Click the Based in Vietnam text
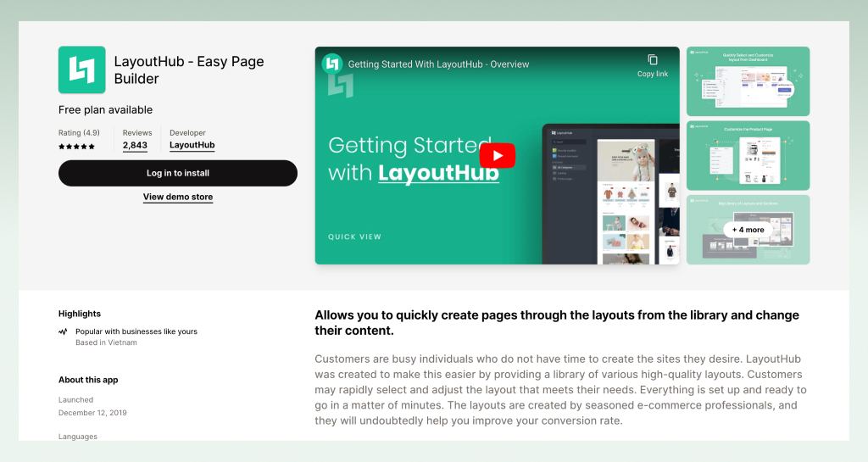This screenshot has height=462, width=868. (x=106, y=342)
